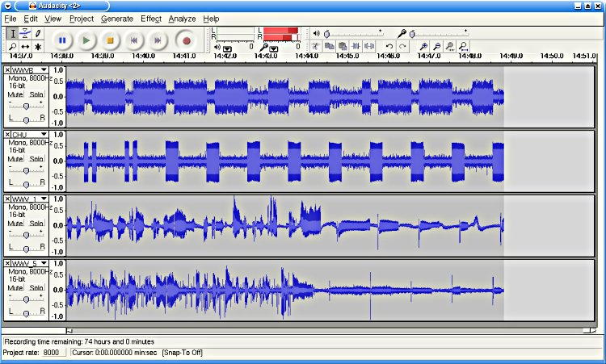Viewport: 606px width, 364px height.
Task: Mute the WWV_1 track
Action: [x=15, y=224]
